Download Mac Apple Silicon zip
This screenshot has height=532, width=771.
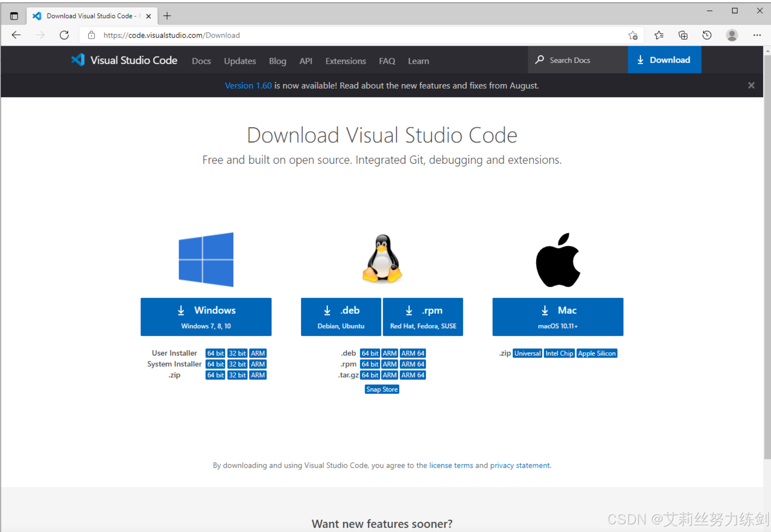[596, 353]
